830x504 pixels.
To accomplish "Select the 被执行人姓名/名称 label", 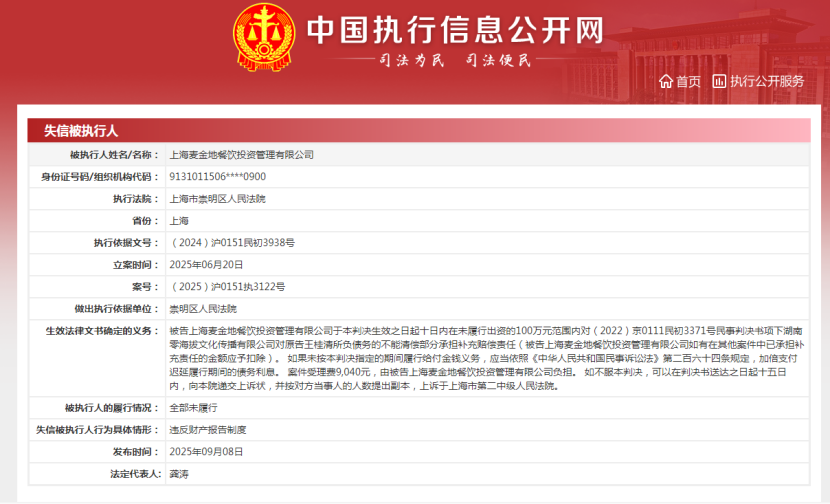I will coord(114,155).
